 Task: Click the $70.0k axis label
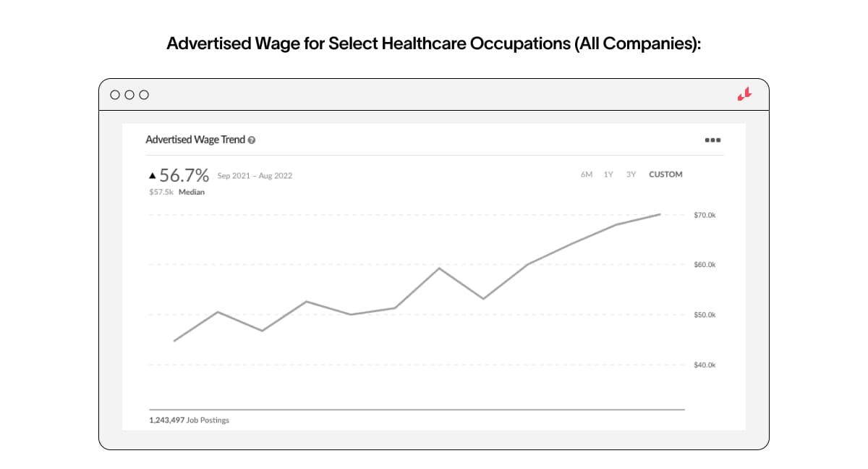point(704,215)
